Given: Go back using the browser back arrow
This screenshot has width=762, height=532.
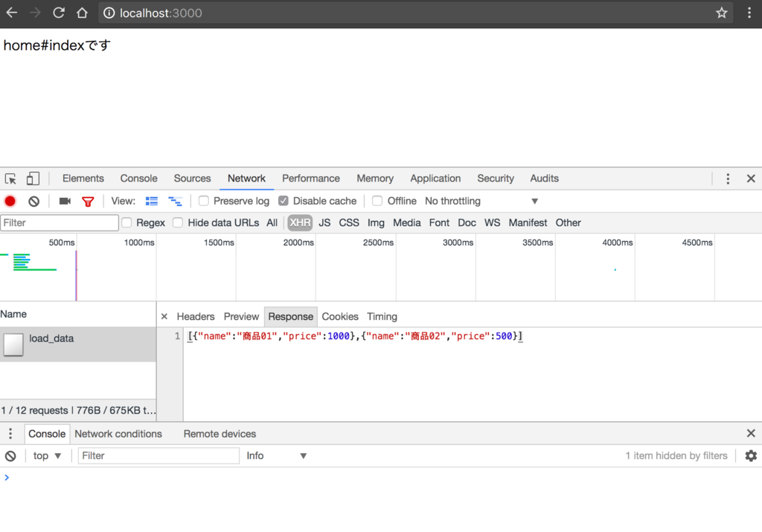Looking at the screenshot, I should [12, 13].
